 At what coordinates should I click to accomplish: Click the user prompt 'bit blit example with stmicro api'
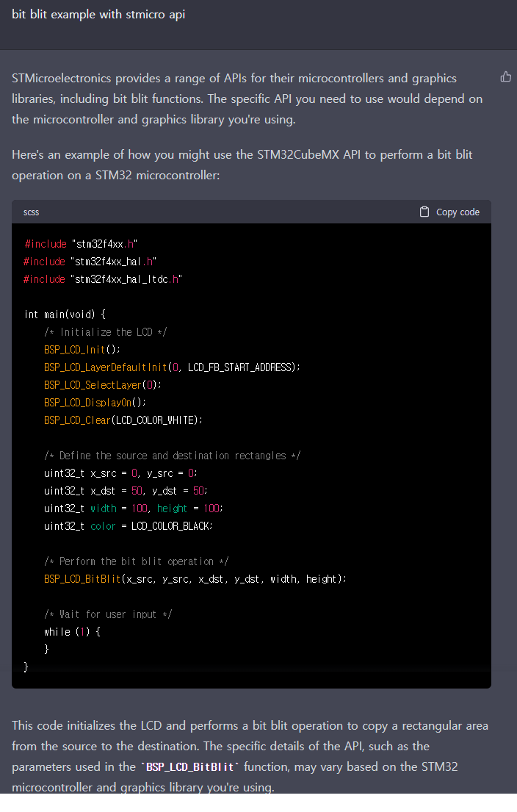[98, 15]
